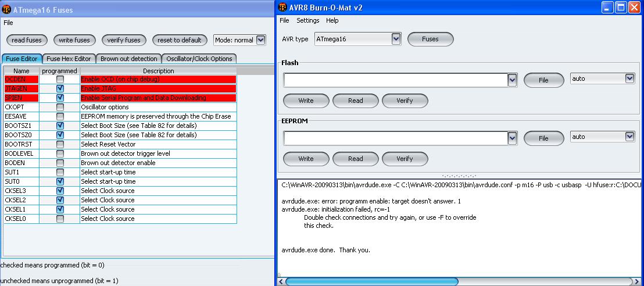Click the Flash file path input field
This screenshot has height=286, width=644.
395,80
